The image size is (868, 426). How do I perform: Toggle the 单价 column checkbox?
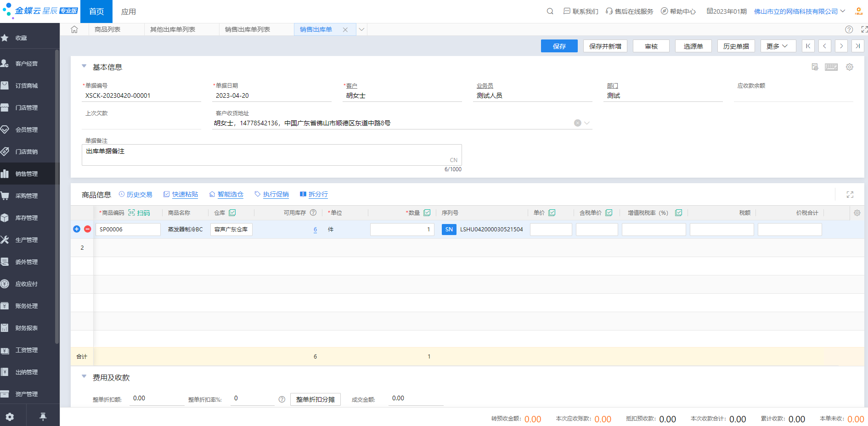coord(552,213)
